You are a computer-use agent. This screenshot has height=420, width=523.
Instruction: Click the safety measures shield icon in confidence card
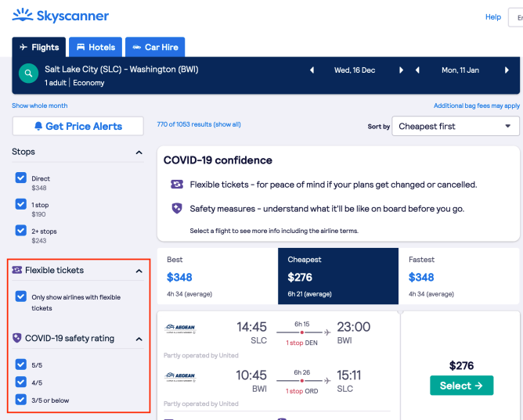[x=177, y=209]
